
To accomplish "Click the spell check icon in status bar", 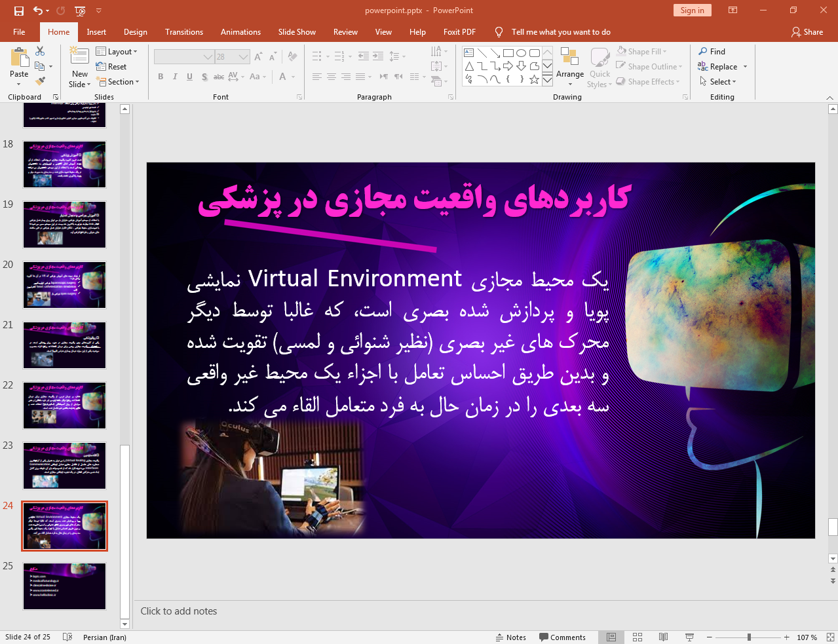I will tap(67, 637).
